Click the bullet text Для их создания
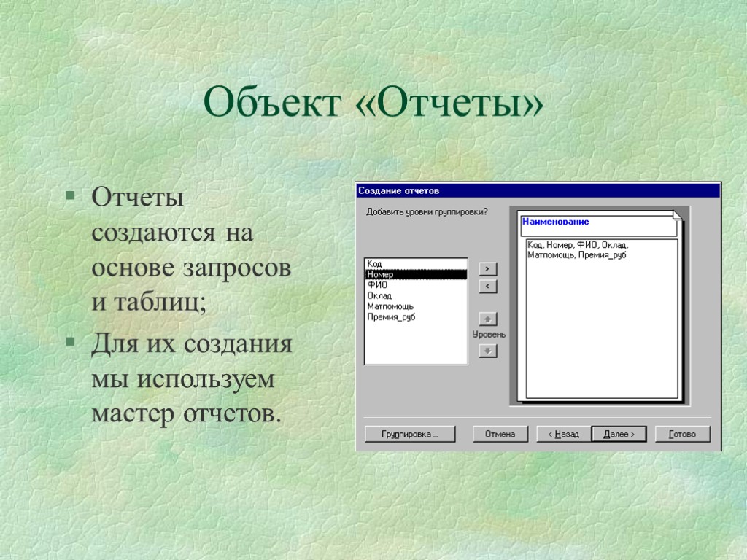Viewport: 747px width, 560px height. [192, 378]
